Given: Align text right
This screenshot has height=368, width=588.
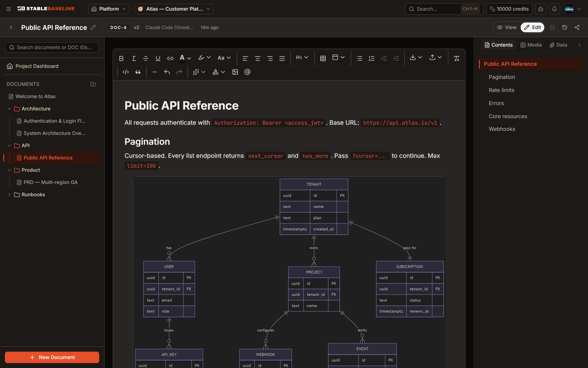Looking at the screenshot, I should click(270, 58).
